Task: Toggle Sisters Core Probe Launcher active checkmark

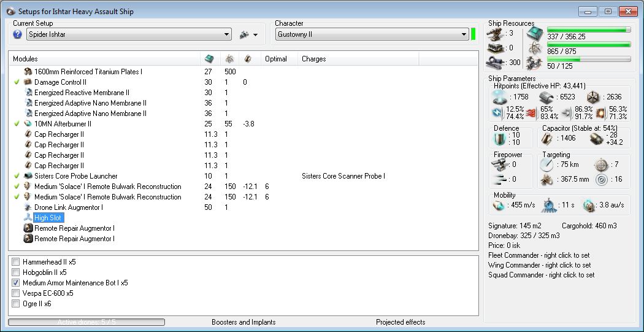Action: [x=17, y=176]
